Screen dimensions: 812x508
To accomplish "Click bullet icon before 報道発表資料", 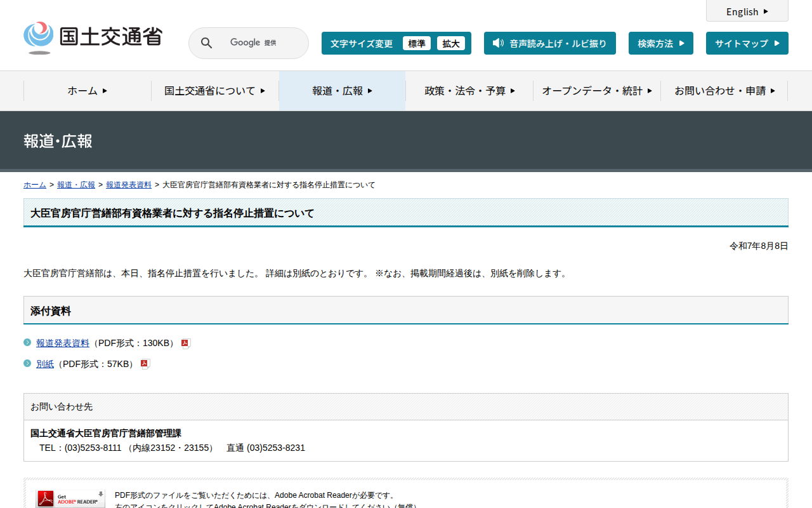I will [x=27, y=343].
